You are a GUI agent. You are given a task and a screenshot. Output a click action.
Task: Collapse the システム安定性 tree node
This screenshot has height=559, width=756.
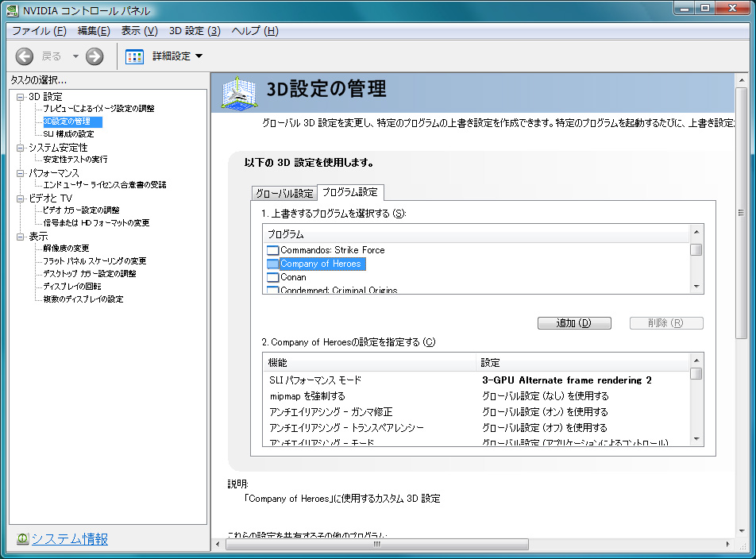[x=21, y=148]
